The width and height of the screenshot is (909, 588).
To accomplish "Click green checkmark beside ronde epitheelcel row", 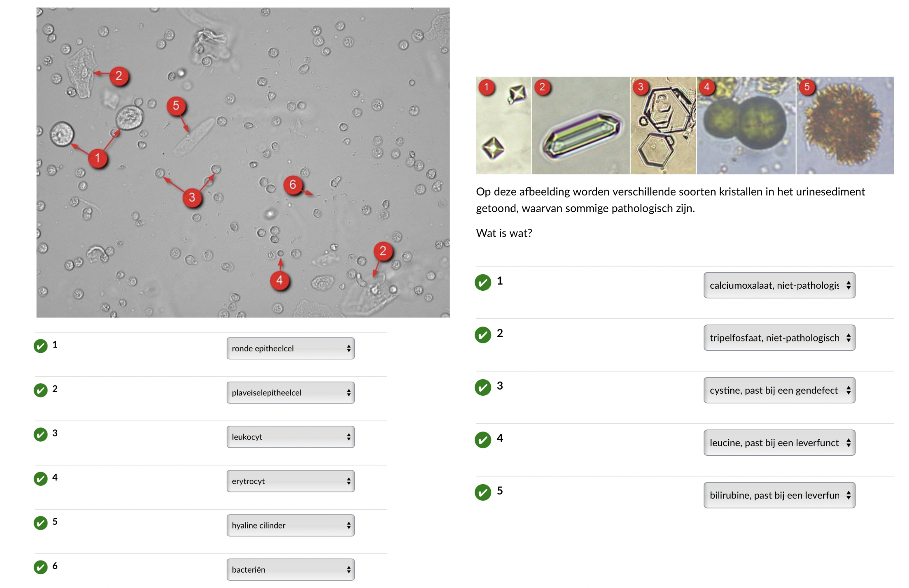I will (41, 346).
